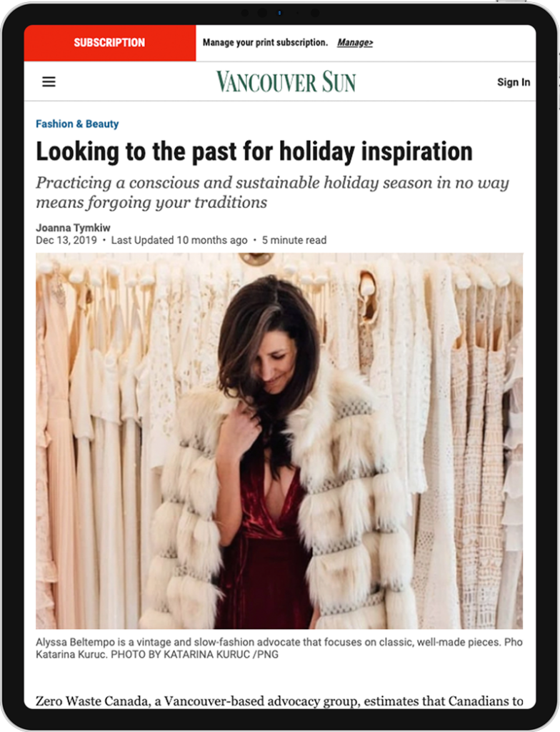This screenshot has width=560, height=732.
Task: Click 'Manage your print subscription' text
Action: 265,42
